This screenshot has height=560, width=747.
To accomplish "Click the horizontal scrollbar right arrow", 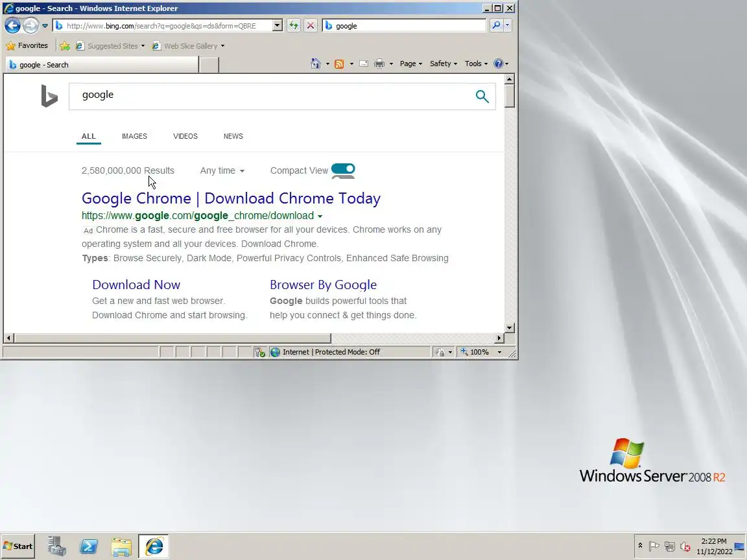I will [499, 338].
